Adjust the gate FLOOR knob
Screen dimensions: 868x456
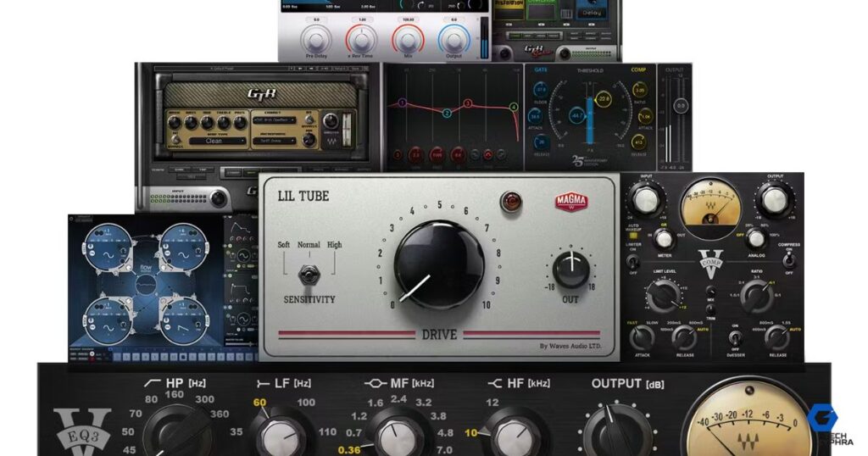tap(541, 89)
